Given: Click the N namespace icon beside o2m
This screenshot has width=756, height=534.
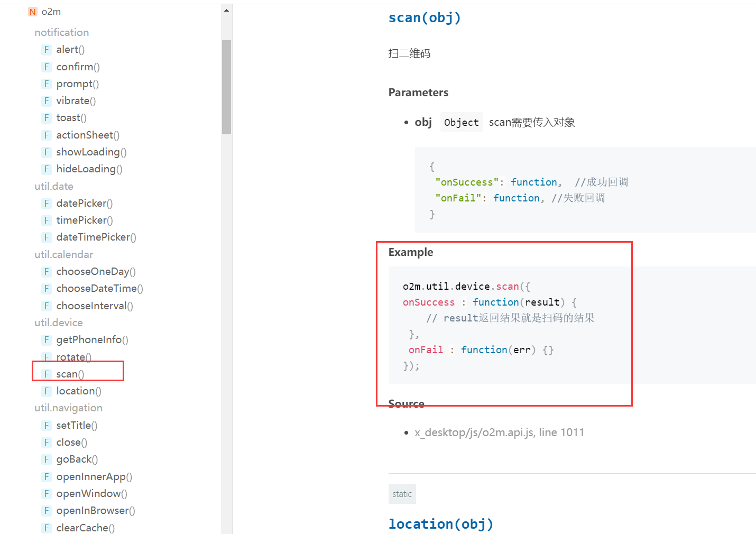Looking at the screenshot, I should [33, 12].
